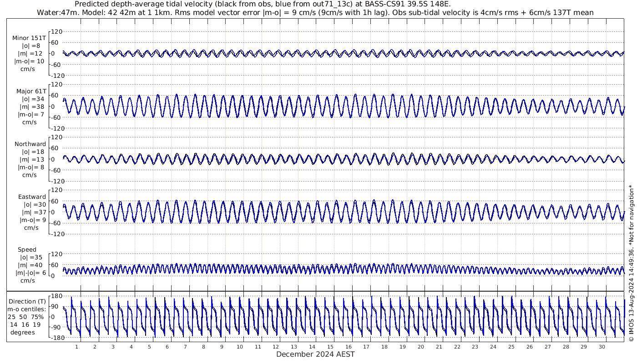Click the day 12 tick label on the x-axis
Image resolution: width=637 pixels, height=364 pixels.
coord(276,347)
